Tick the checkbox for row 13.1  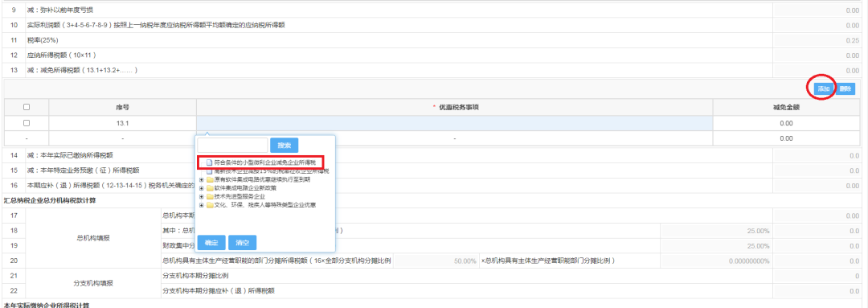coord(26,123)
